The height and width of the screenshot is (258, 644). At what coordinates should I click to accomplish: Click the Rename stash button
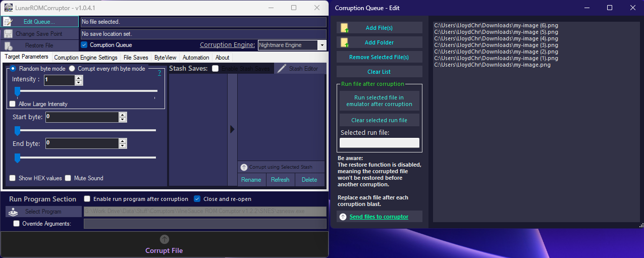pyautogui.click(x=251, y=180)
